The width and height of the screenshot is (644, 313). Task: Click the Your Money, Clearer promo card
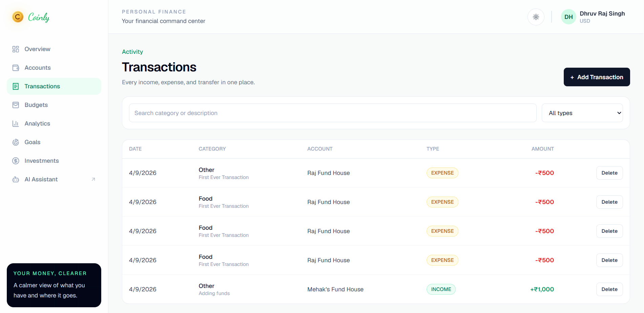click(54, 285)
